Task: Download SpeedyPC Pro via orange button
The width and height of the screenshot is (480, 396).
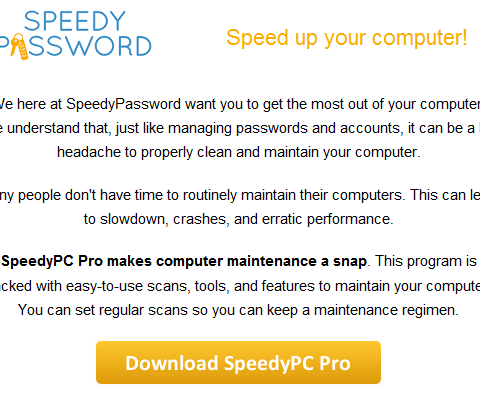Action: coord(238,362)
